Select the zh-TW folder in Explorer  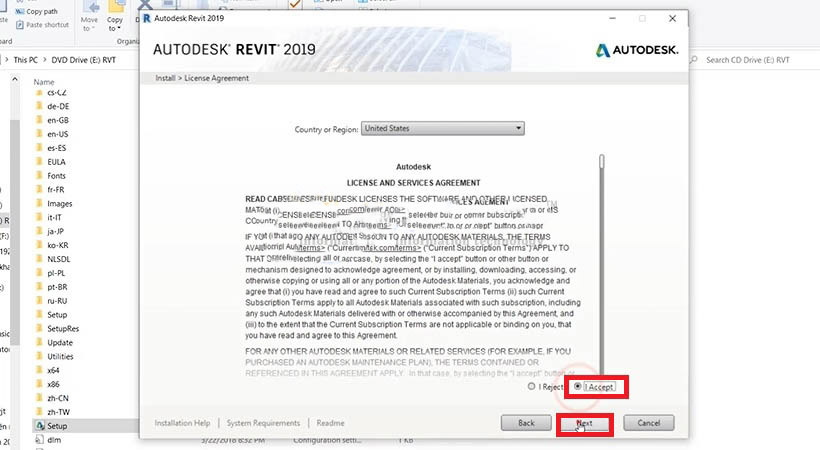(x=58, y=412)
